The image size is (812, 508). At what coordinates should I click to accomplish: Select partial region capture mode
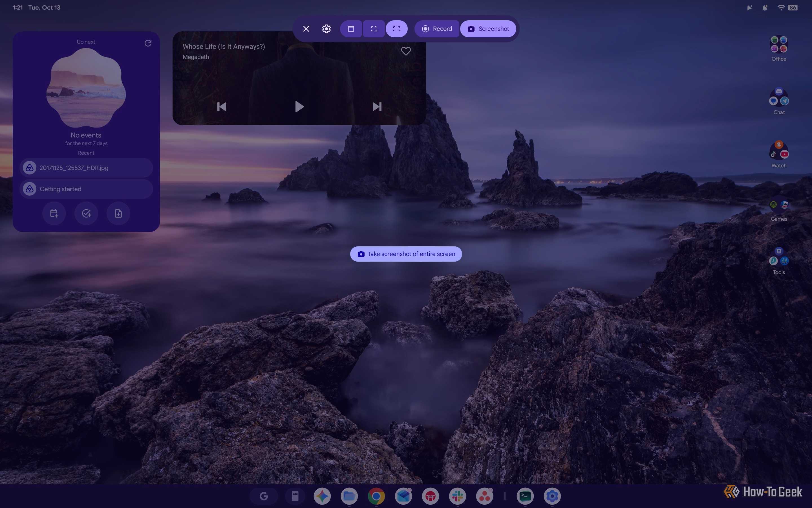tap(374, 29)
